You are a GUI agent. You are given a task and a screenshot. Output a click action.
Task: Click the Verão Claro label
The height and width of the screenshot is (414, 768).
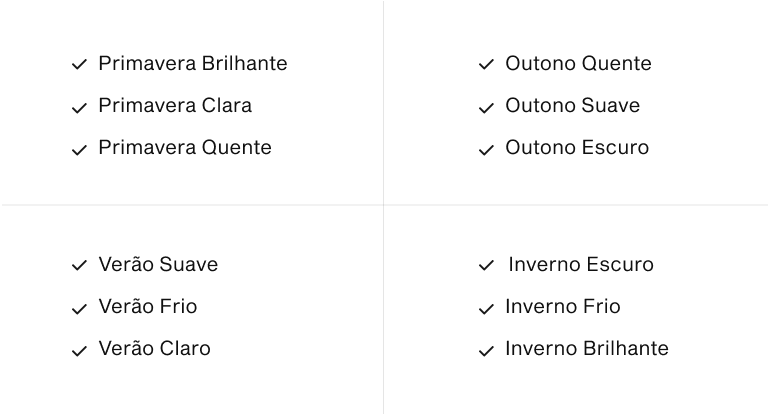click(x=154, y=349)
